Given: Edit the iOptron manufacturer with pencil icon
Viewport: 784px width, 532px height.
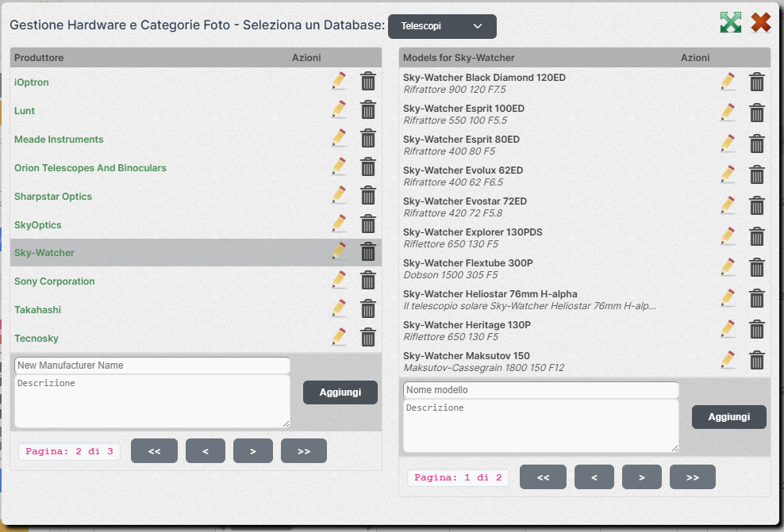Looking at the screenshot, I should [339, 82].
